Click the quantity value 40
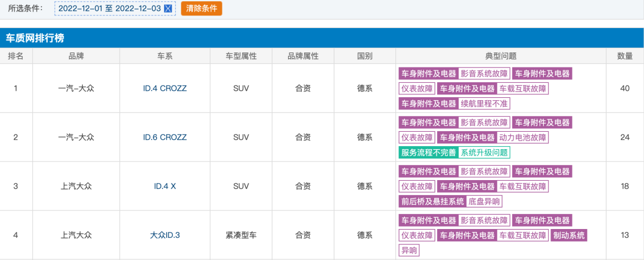Viewport: 644px width, 260px height. tap(625, 88)
